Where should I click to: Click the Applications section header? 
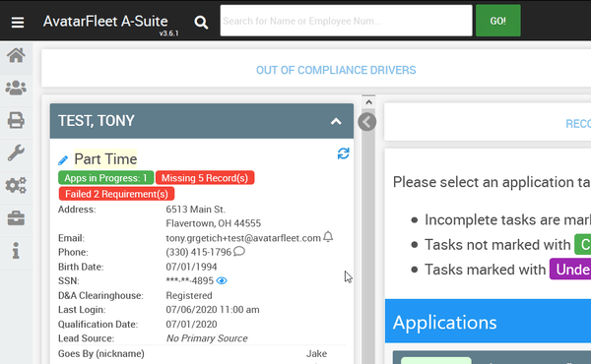pyautogui.click(x=488, y=321)
